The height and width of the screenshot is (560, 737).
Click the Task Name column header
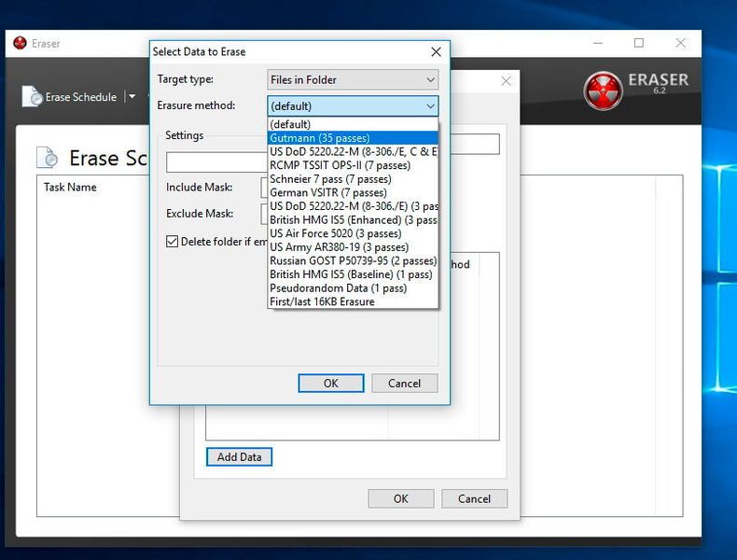click(x=70, y=188)
